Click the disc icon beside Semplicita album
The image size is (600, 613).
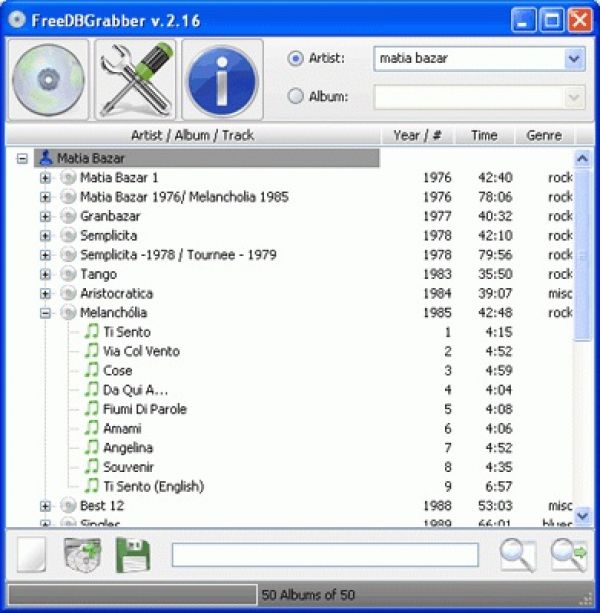68,235
